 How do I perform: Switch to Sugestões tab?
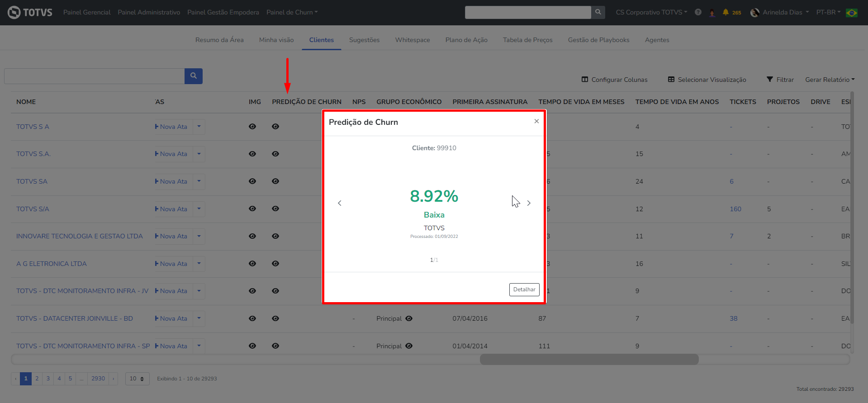click(365, 40)
